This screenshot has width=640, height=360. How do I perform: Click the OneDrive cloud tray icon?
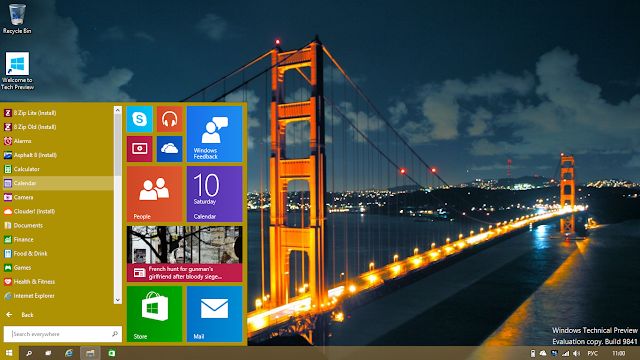point(543,353)
